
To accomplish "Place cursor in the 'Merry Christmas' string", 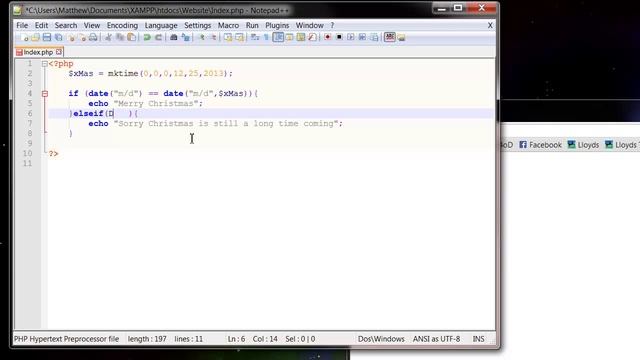I will [x=156, y=104].
